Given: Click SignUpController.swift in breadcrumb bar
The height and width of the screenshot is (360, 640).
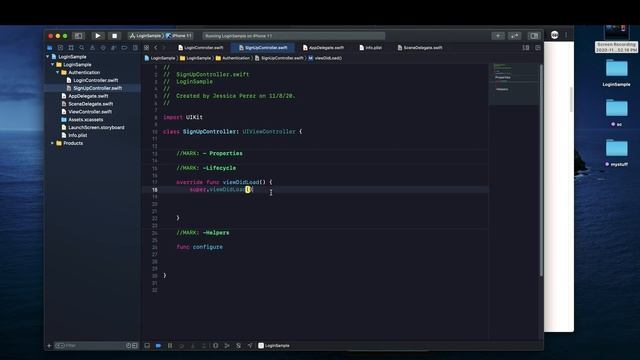Looking at the screenshot, I should [279, 58].
